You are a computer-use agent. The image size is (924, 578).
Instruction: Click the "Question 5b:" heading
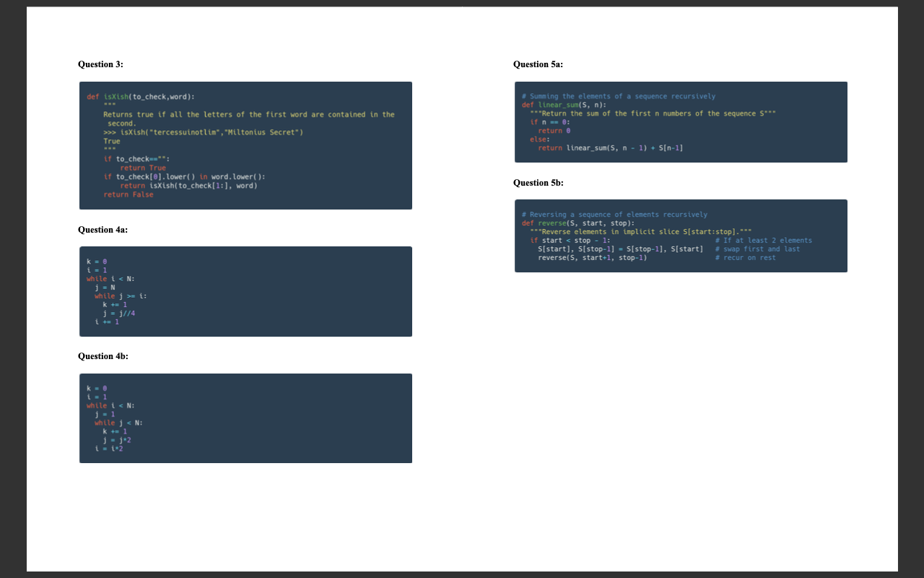539,183
